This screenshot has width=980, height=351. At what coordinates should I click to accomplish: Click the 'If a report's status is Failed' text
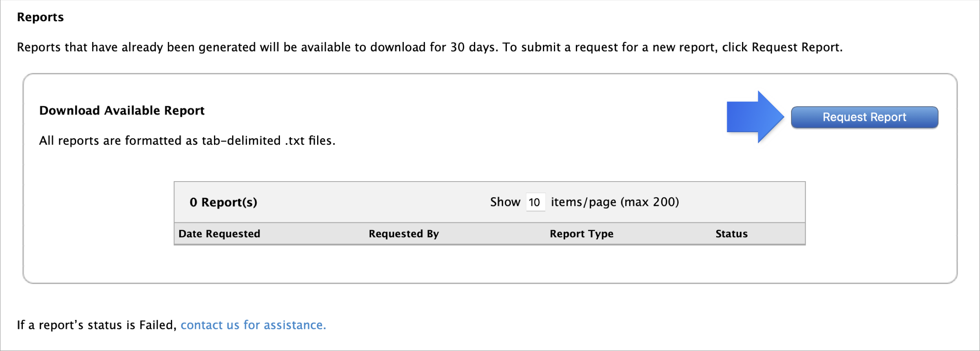(x=97, y=325)
